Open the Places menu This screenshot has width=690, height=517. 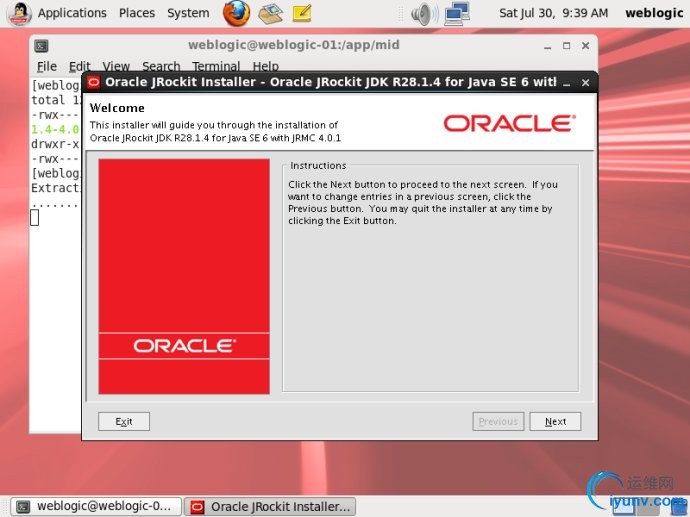coord(137,13)
